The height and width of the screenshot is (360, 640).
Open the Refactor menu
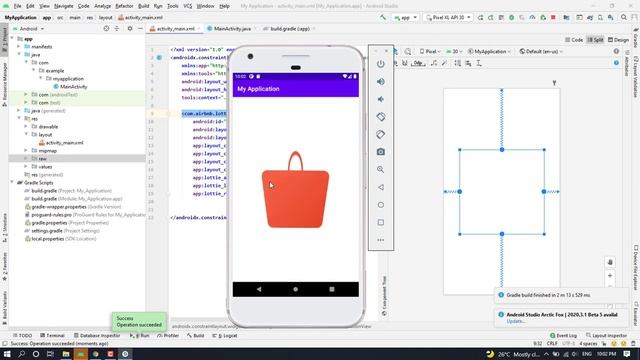124,6
